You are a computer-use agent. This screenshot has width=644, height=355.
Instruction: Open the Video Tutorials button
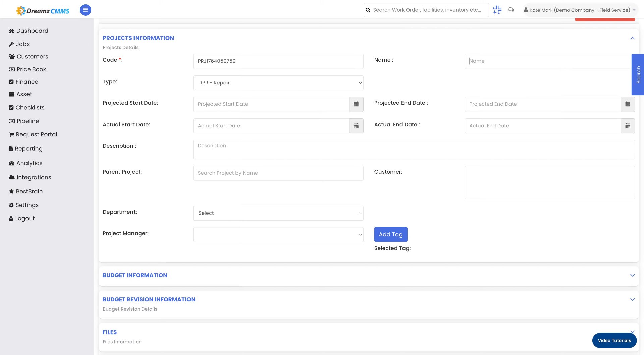click(x=614, y=341)
